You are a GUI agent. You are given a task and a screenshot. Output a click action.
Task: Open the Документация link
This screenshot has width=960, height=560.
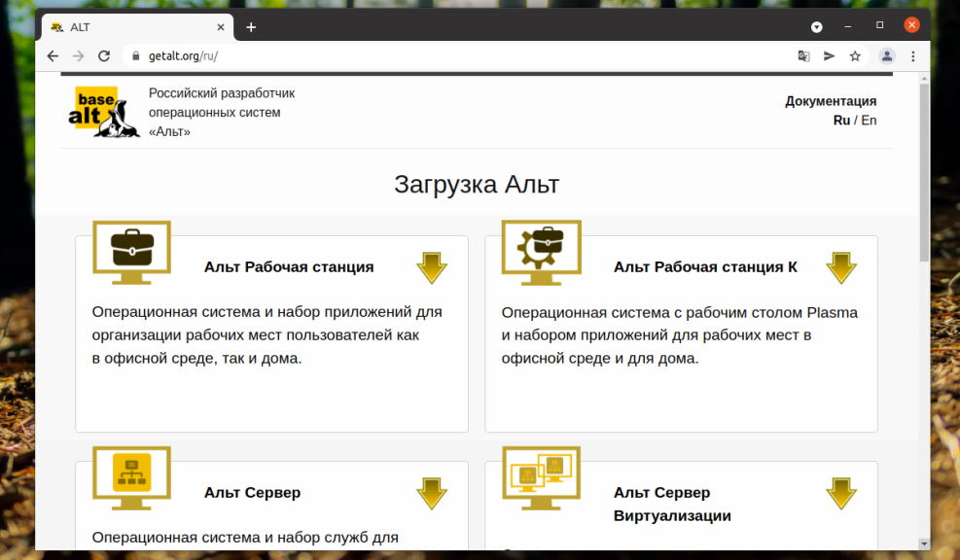coord(832,100)
